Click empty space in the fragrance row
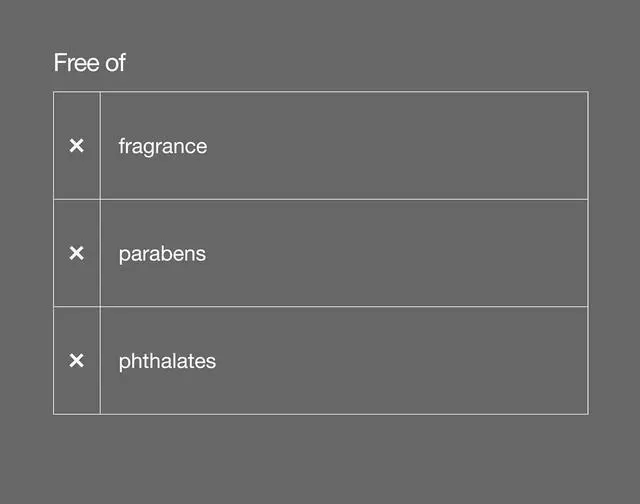This screenshot has height=504, width=640. coord(400,146)
